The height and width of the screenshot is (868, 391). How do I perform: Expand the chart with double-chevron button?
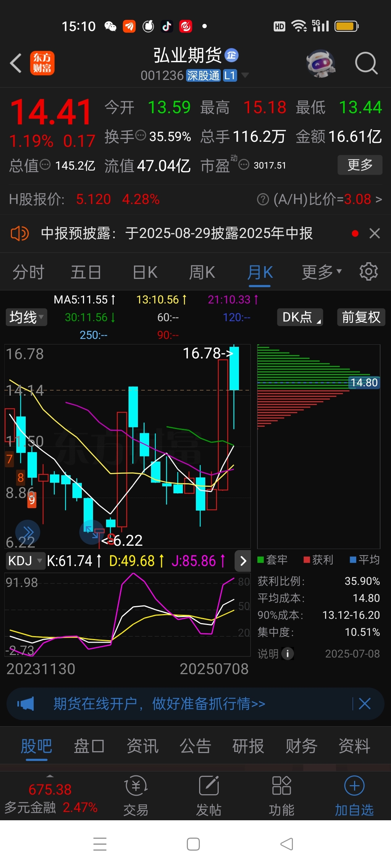[28, 532]
